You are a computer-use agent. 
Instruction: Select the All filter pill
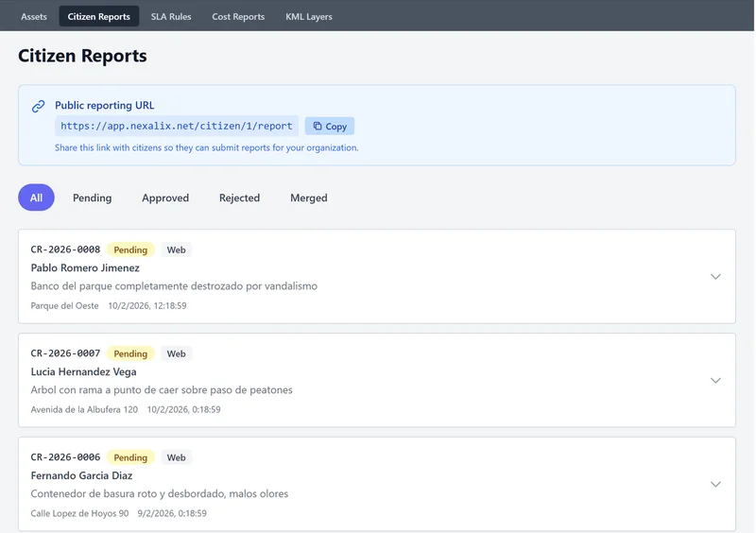pyautogui.click(x=36, y=198)
